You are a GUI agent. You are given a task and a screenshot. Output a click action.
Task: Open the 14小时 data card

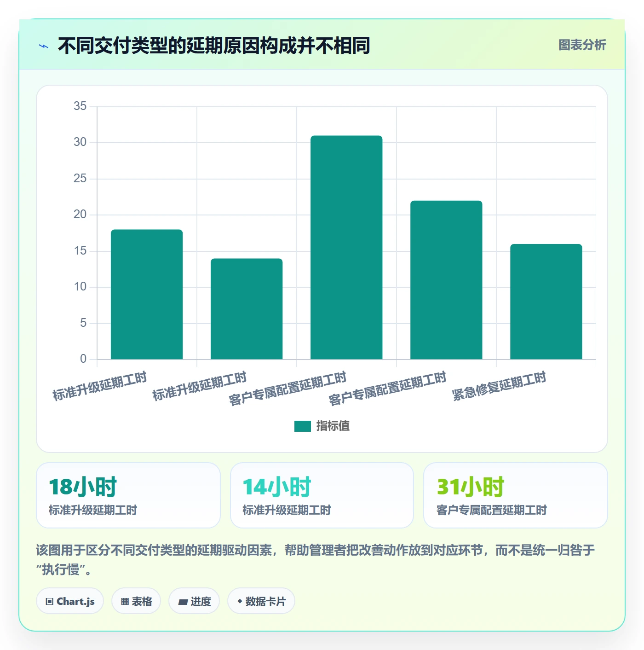click(322, 495)
